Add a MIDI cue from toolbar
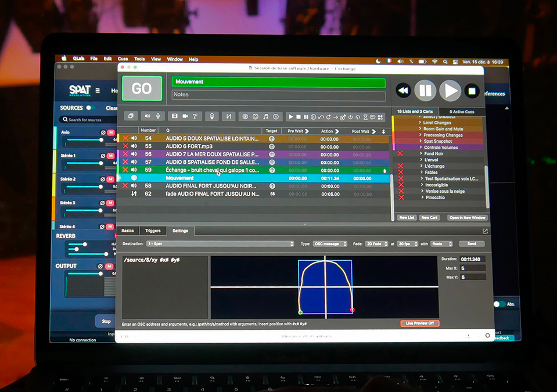Image resolution: width=557 pixels, height=392 pixels. click(256, 117)
